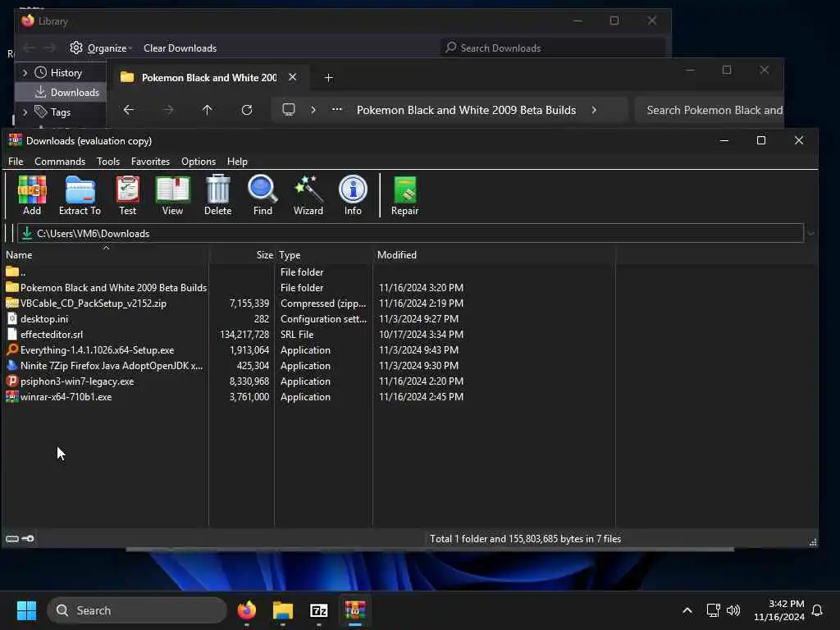Click the Repair archive icon

click(x=405, y=195)
